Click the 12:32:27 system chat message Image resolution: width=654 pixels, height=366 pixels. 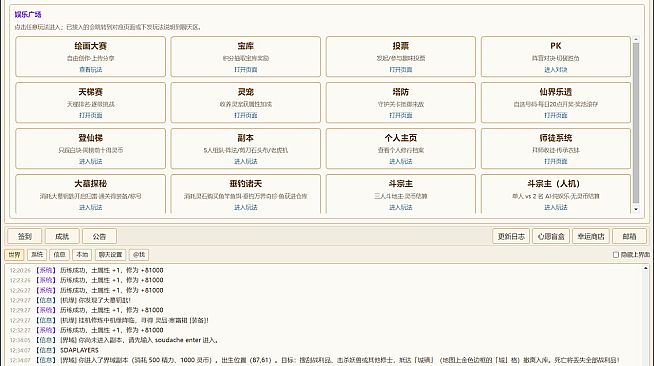pyautogui.click(x=86, y=330)
